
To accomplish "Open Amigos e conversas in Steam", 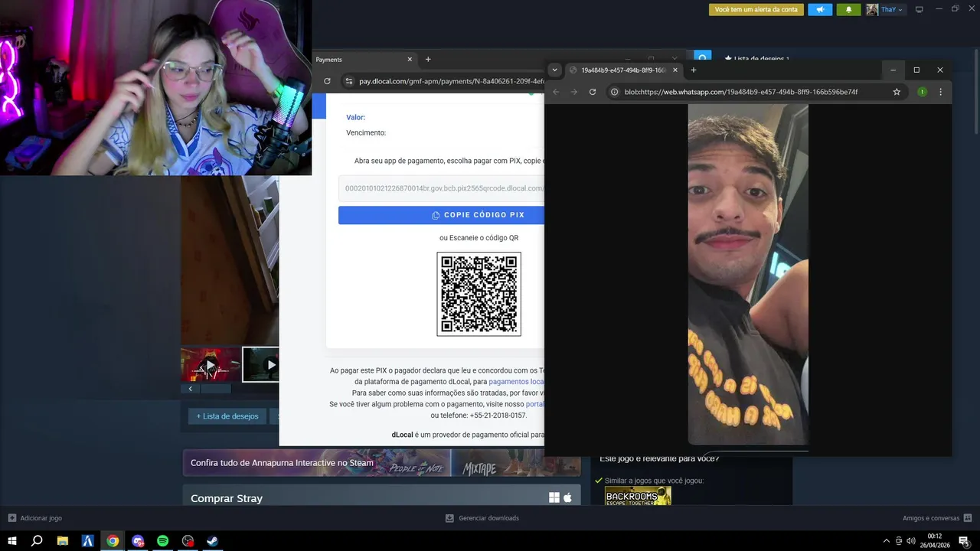I will coord(937,518).
